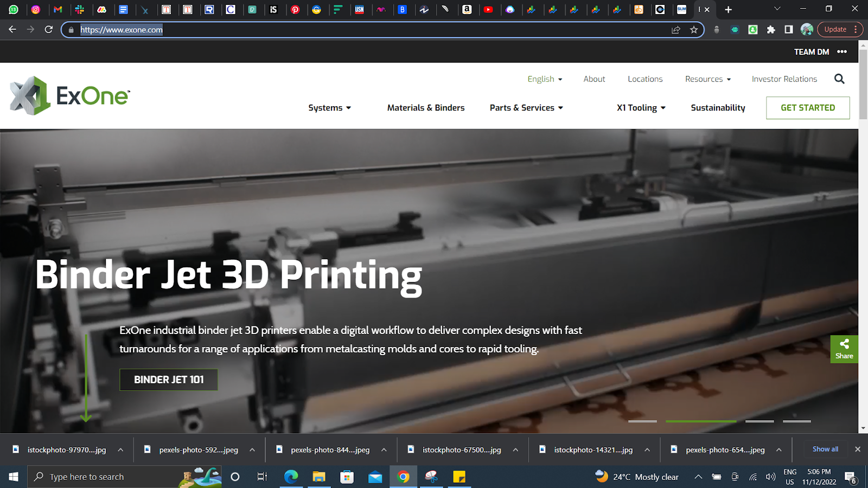Expand the Parts & Services menu
Screen dimensions: 868x488
coord(526,108)
